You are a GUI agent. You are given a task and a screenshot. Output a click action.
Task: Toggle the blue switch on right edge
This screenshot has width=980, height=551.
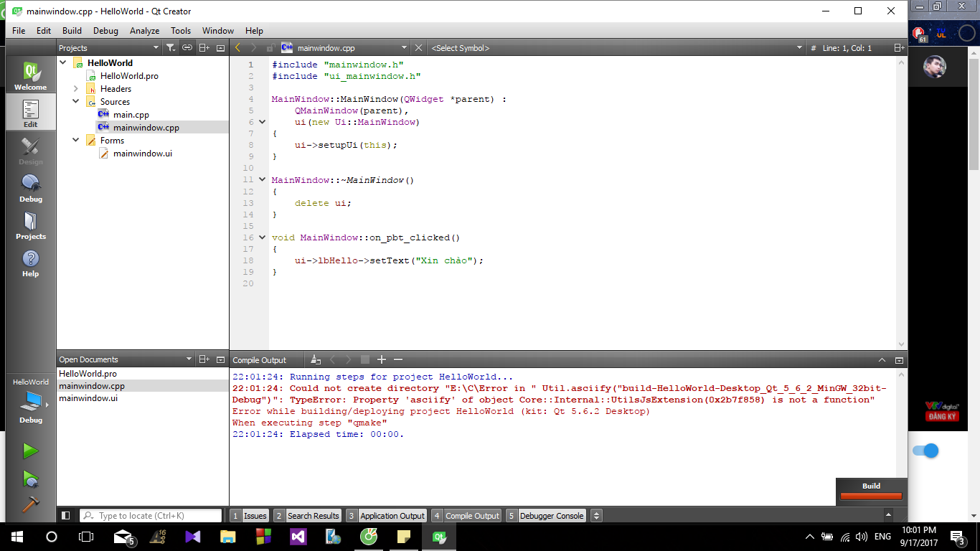[x=925, y=451]
